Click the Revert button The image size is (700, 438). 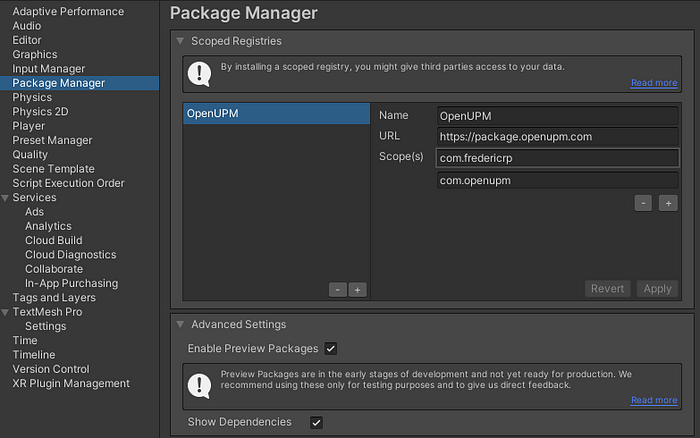click(x=607, y=288)
